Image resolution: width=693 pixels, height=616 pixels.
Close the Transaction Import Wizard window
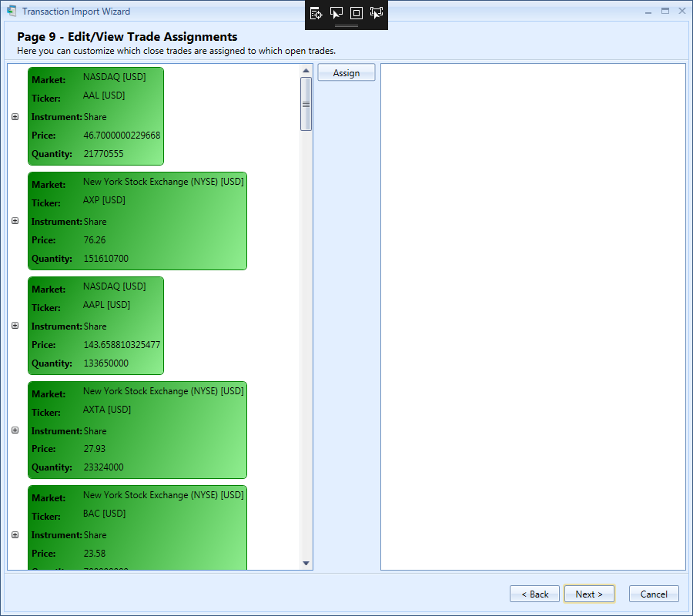(682, 11)
